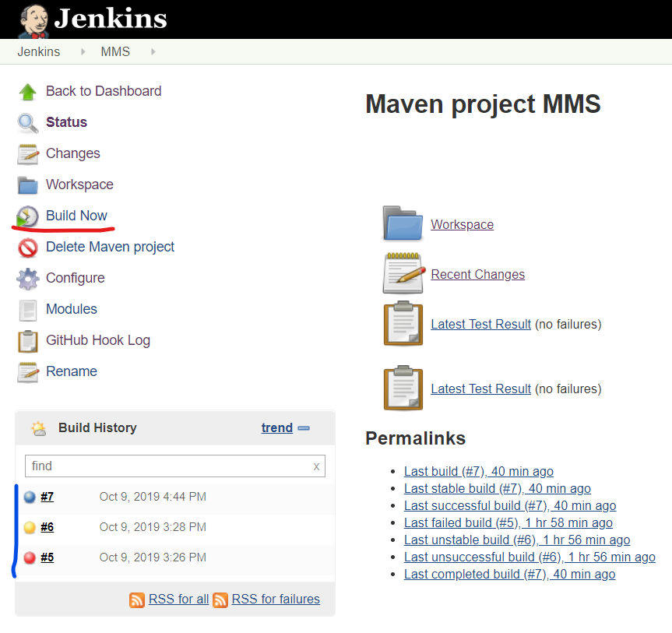Click the GitHub Hook Log clipboard icon

(28, 341)
